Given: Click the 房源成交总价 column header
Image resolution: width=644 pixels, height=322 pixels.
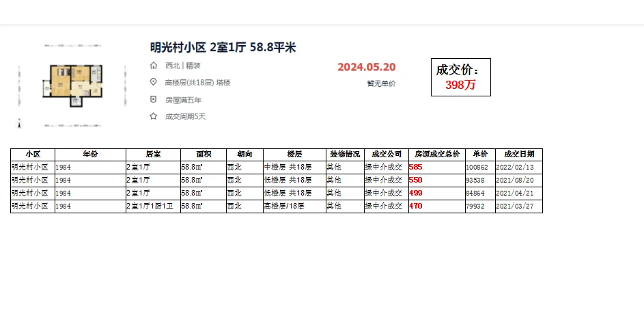Looking at the screenshot, I should tap(437, 155).
